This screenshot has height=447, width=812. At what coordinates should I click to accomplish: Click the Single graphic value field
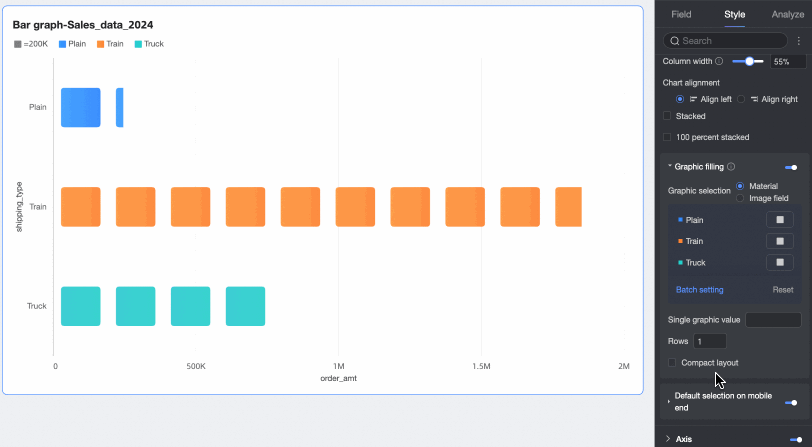coord(773,320)
